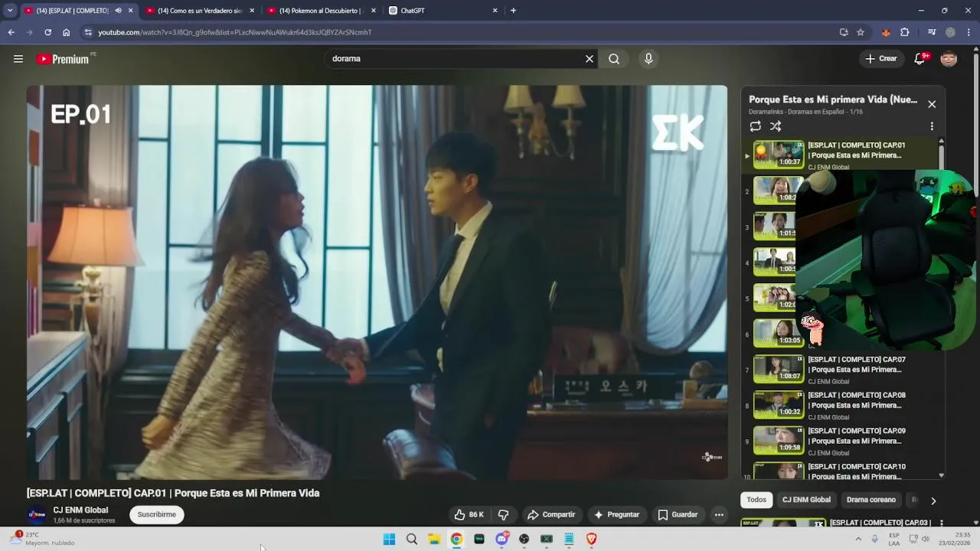Viewport: 980px width, 551px height.
Task: Open File Explorer from taskbar
Action: coord(434,540)
